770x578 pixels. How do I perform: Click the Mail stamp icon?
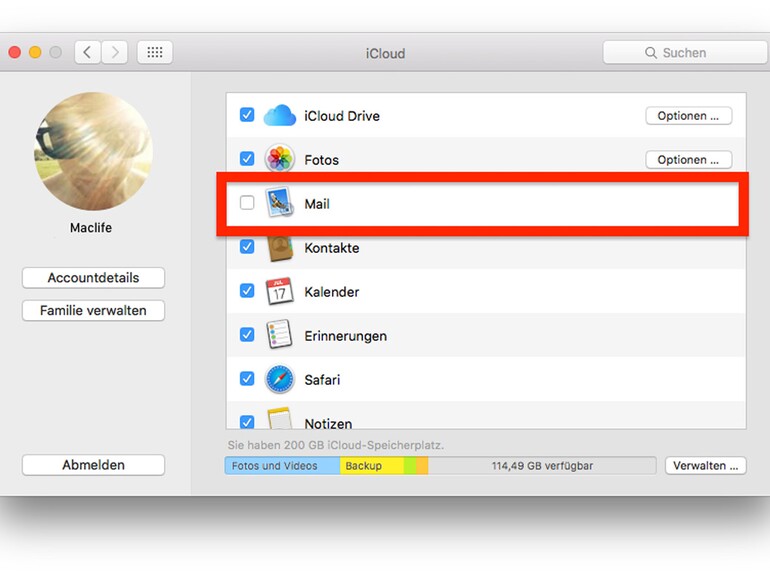pyautogui.click(x=279, y=203)
